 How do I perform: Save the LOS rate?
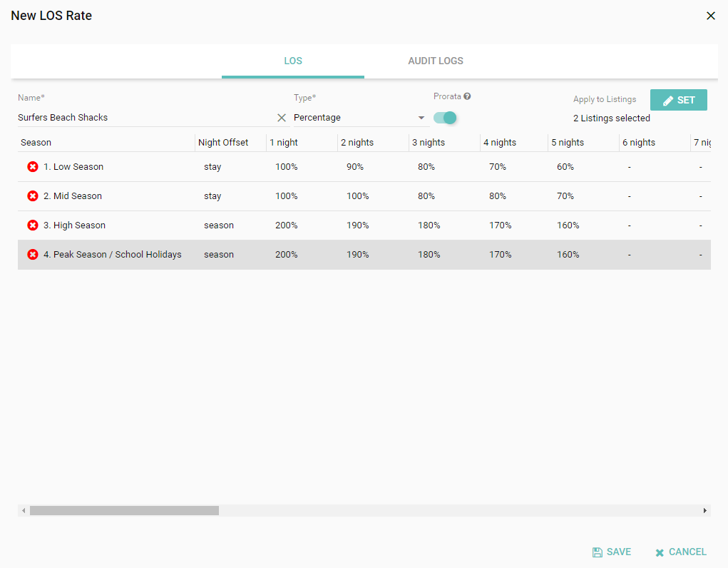pyautogui.click(x=612, y=552)
